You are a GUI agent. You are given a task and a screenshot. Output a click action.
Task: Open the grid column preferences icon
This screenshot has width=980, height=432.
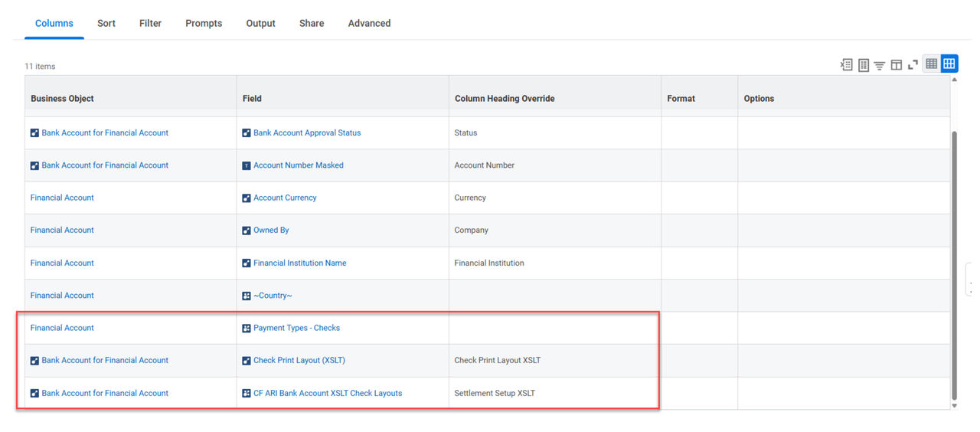[896, 65]
